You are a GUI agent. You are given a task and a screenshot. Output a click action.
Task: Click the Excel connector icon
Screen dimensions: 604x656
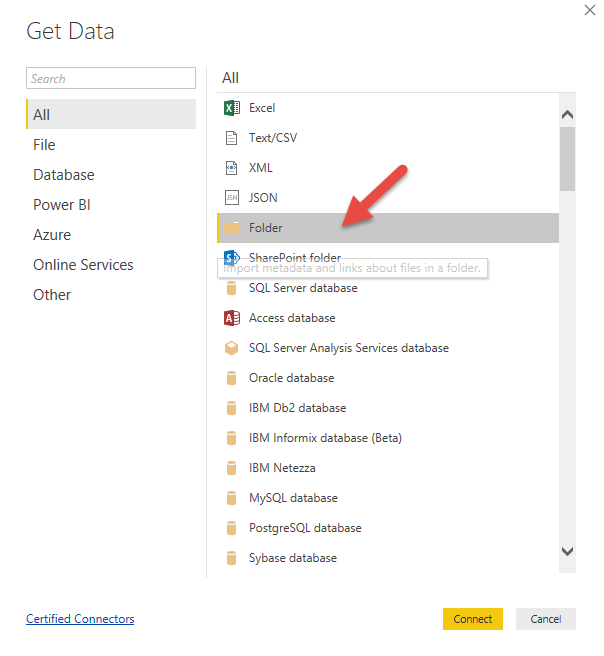(232, 108)
